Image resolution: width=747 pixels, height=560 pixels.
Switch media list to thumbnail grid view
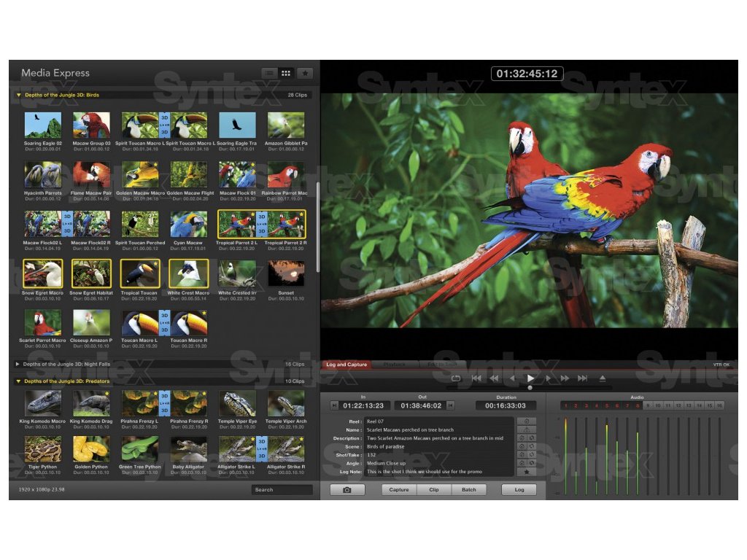pos(287,73)
